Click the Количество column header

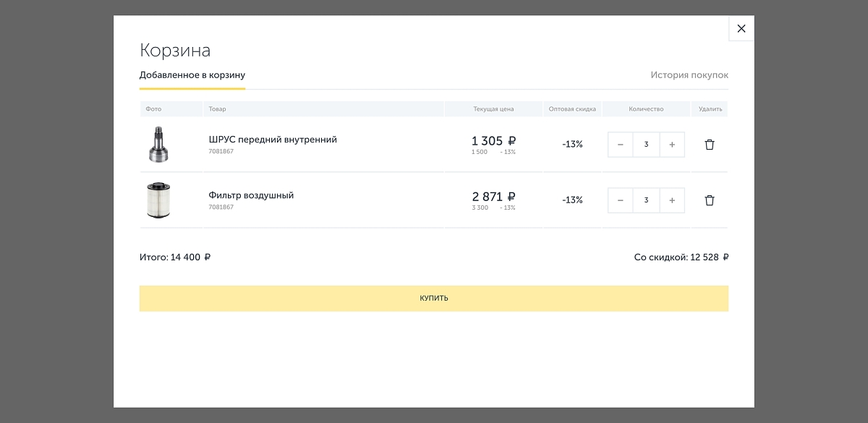[x=646, y=109]
